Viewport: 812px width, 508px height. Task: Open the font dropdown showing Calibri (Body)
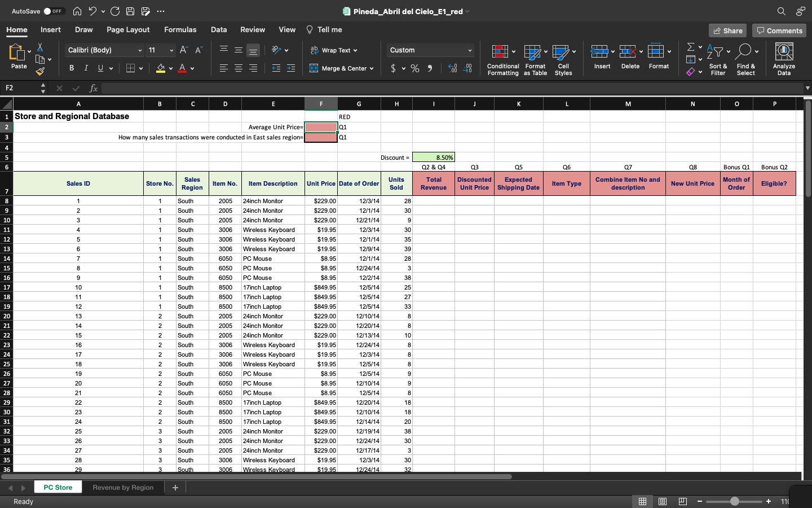103,50
